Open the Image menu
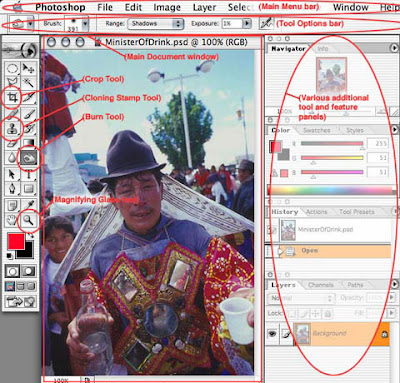The image size is (400, 383). coord(167,7)
